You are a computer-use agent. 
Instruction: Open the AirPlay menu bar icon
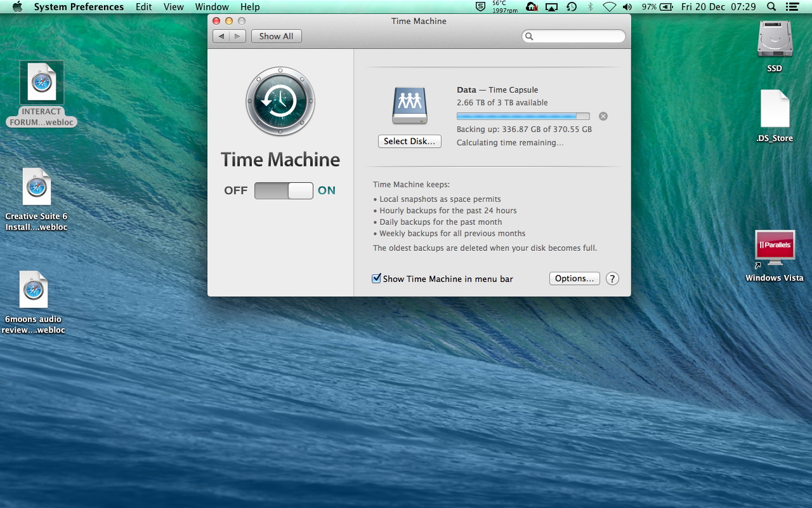[551, 7]
